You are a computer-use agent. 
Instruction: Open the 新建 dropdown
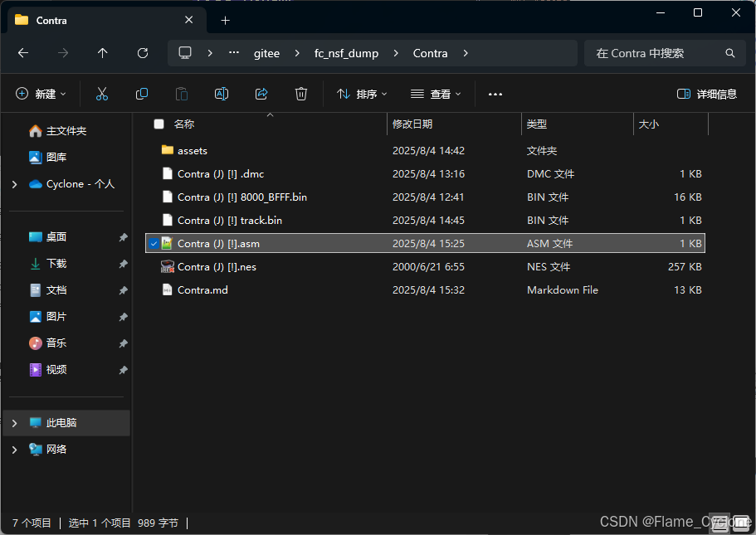41,94
